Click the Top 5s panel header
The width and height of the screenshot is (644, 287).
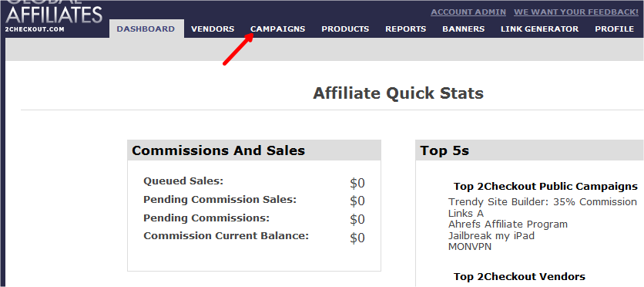coord(530,150)
